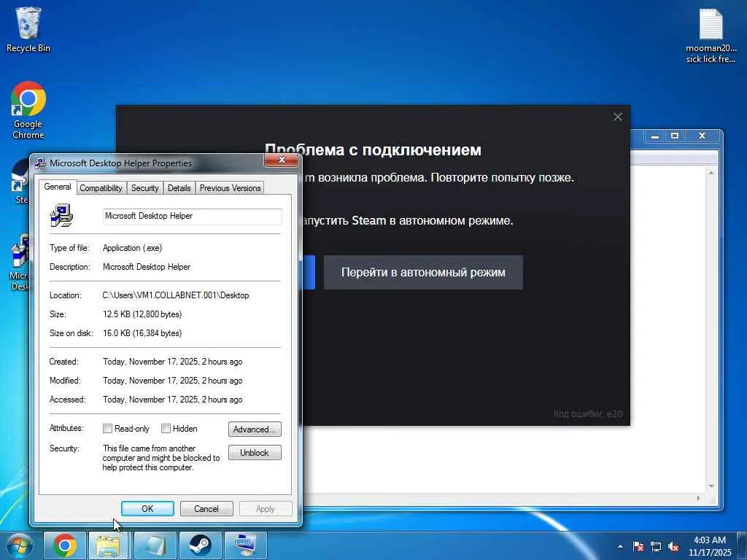Viewport: 747px width, 560px height.
Task: Click the blue Steam retry button edge
Action: click(309, 273)
